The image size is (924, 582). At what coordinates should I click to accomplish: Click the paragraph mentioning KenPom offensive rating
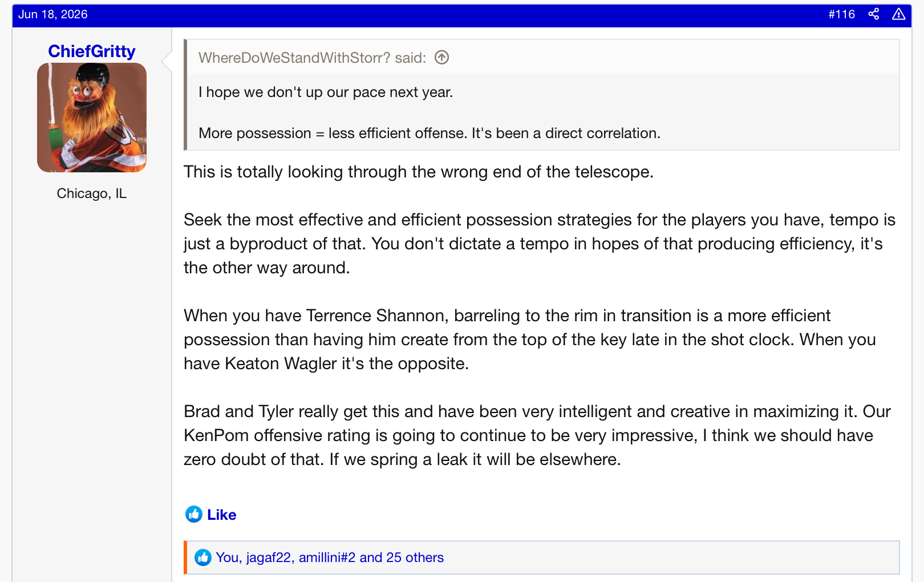pos(537,435)
